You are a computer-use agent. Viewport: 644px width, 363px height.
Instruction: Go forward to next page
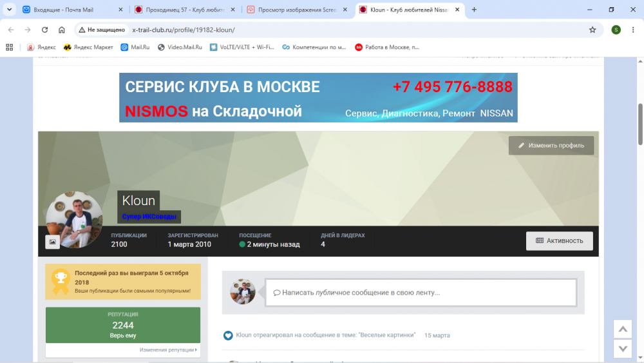click(28, 30)
